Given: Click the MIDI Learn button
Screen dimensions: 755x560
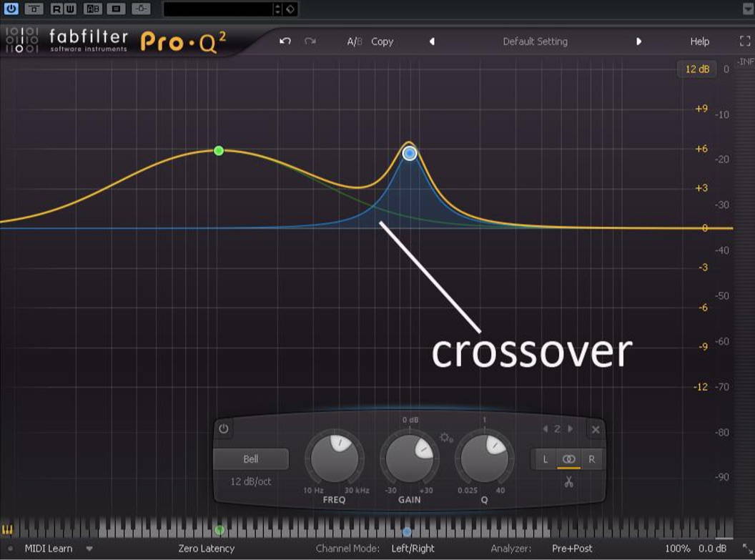Looking at the screenshot, I should coord(49,549).
